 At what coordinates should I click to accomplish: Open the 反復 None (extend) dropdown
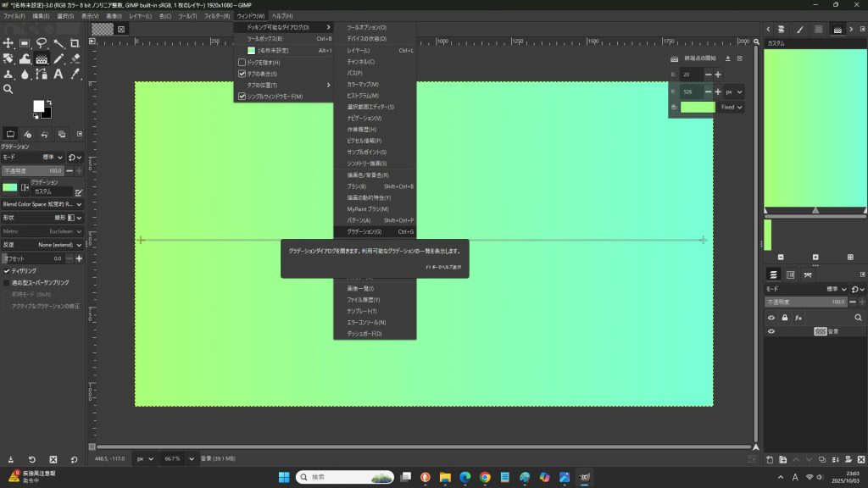click(x=51, y=245)
